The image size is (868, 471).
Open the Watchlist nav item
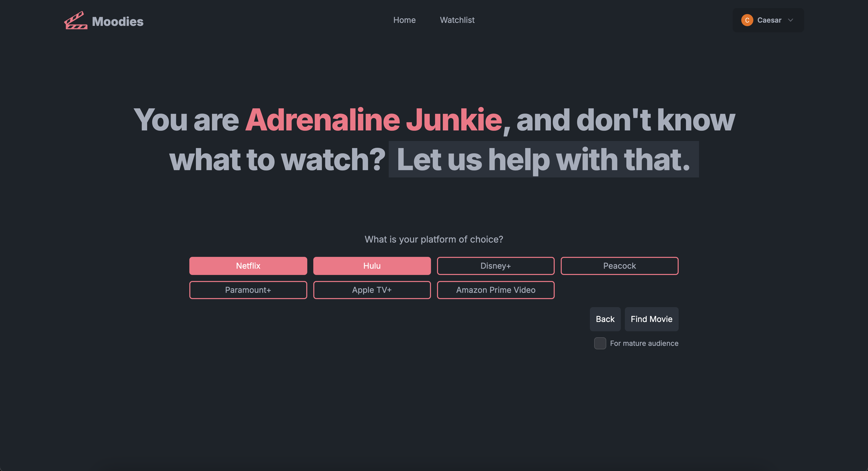point(457,20)
